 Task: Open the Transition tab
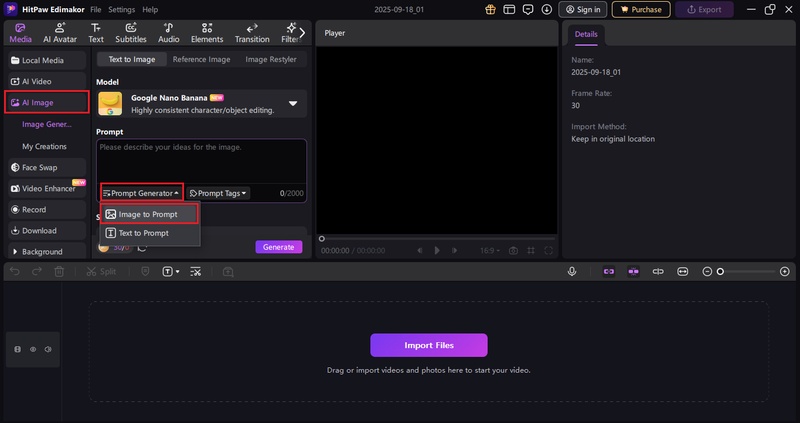[x=252, y=33]
